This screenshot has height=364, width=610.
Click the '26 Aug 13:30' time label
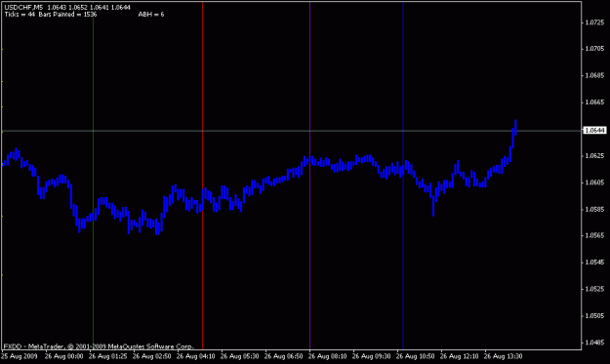[x=503, y=356]
